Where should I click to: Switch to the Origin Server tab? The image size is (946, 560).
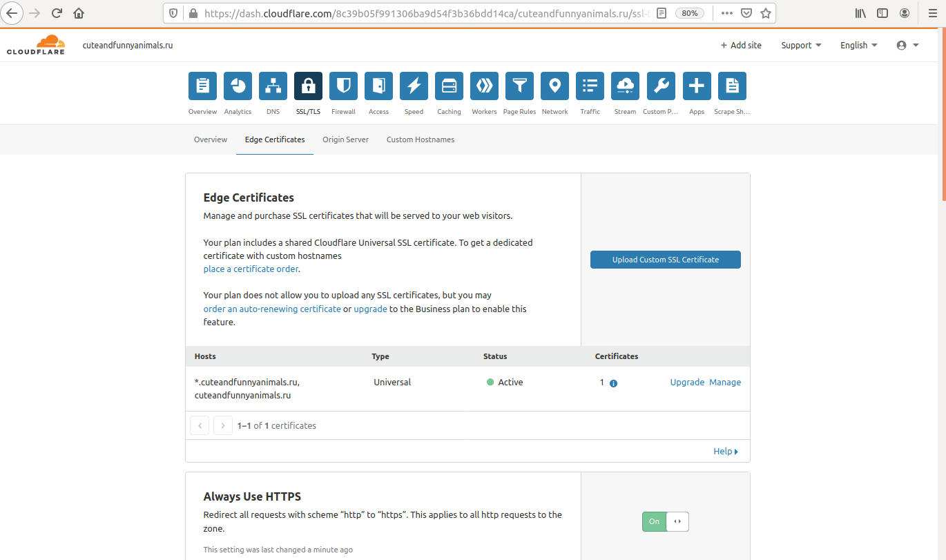[x=345, y=139]
